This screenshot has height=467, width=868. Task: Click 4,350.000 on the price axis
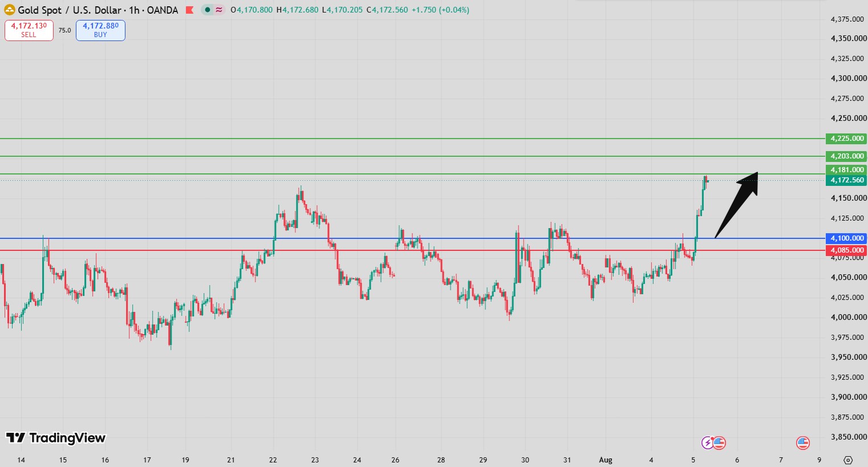point(849,39)
